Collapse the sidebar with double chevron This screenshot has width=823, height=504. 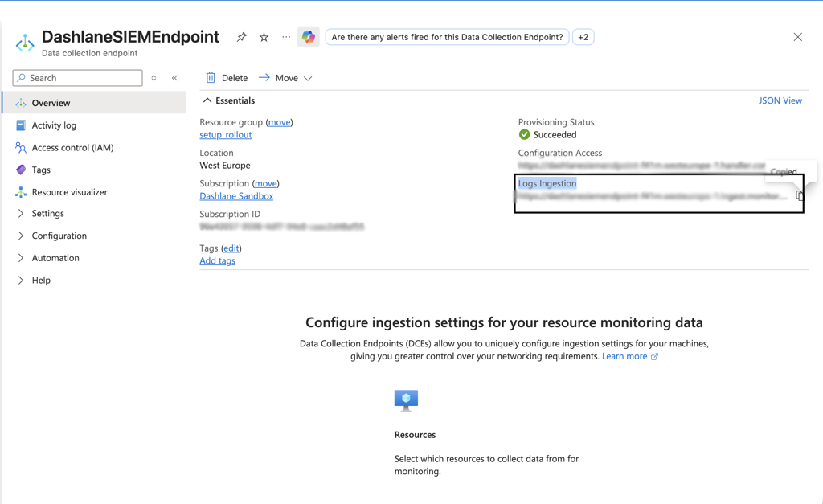click(174, 78)
